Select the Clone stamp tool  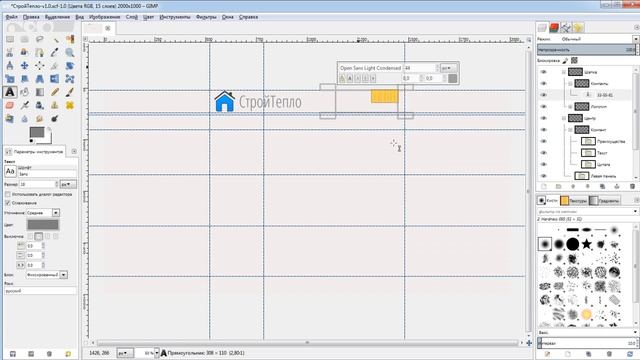point(55,105)
